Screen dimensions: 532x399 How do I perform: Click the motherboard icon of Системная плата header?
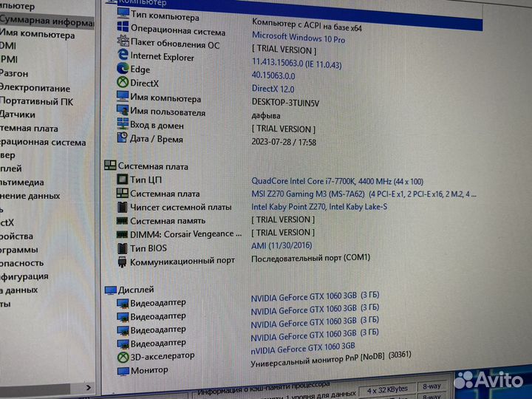pos(110,166)
